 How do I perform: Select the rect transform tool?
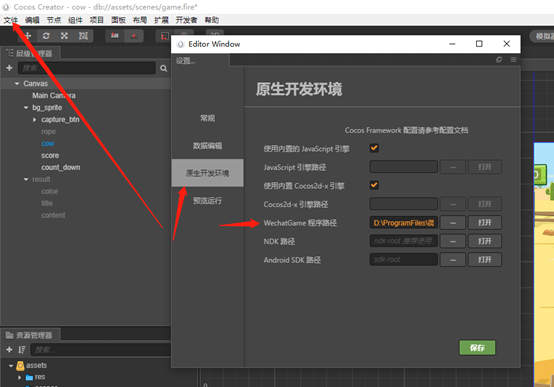coord(83,36)
